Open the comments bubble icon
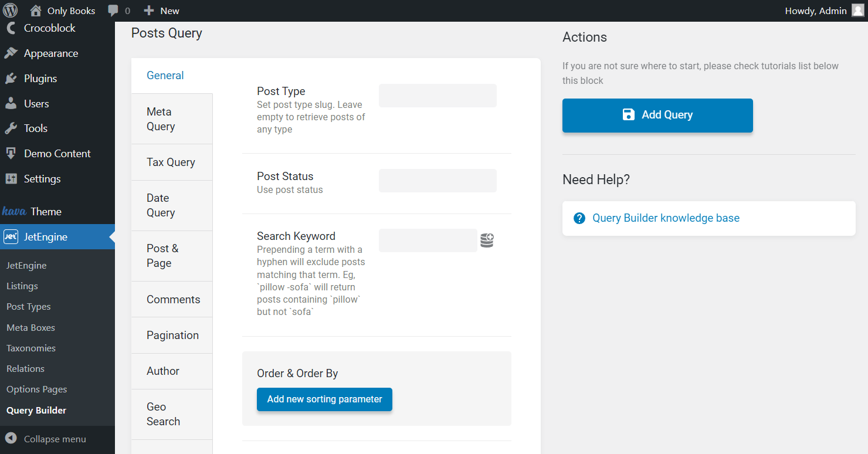Image resolution: width=868 pixels, height=454 pixels. click(114, 11)
